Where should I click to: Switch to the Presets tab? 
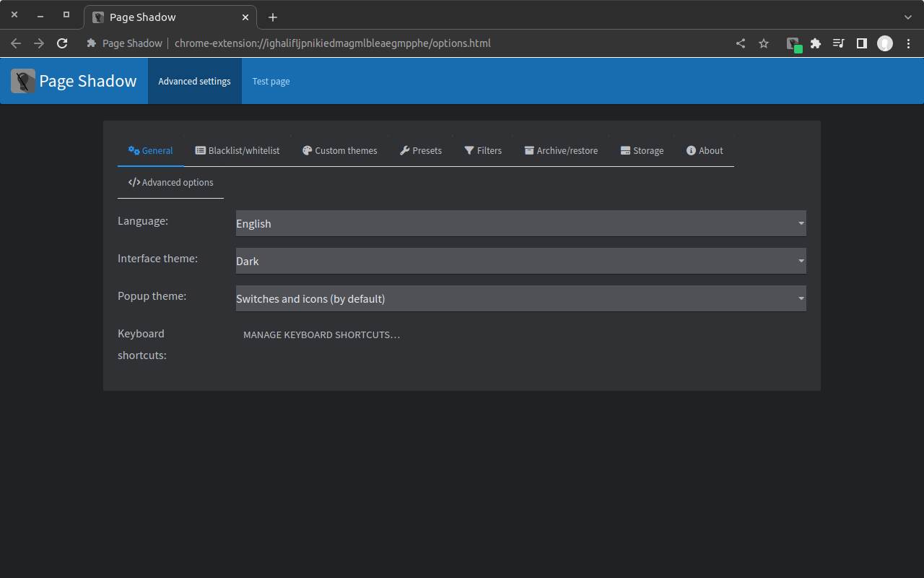pos(421,151)
